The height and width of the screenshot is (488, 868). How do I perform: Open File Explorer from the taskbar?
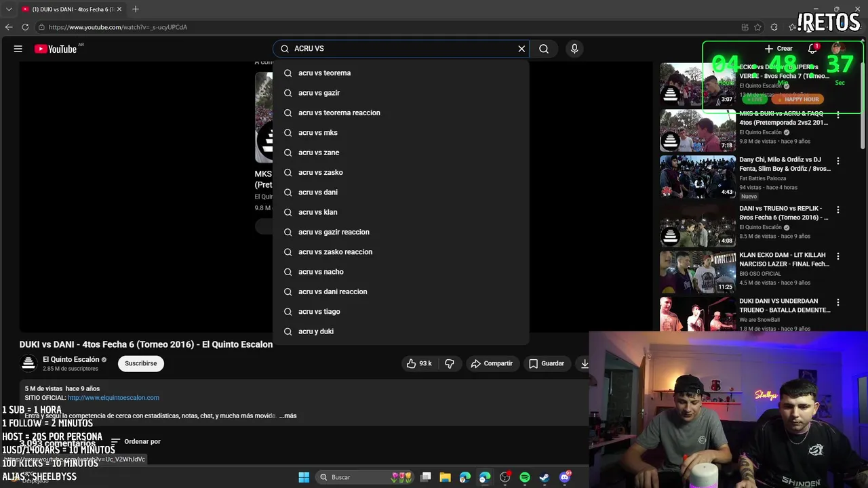tap(446, 477)
